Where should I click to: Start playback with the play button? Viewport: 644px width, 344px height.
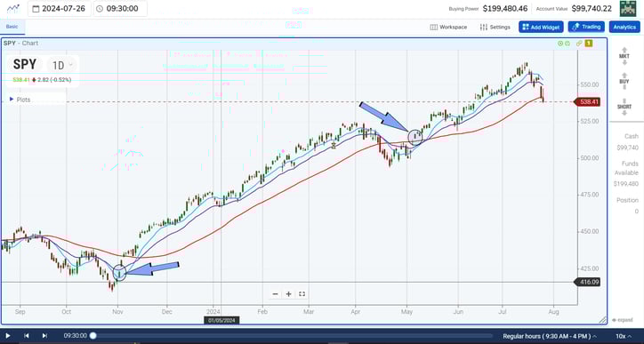[8, 336]
